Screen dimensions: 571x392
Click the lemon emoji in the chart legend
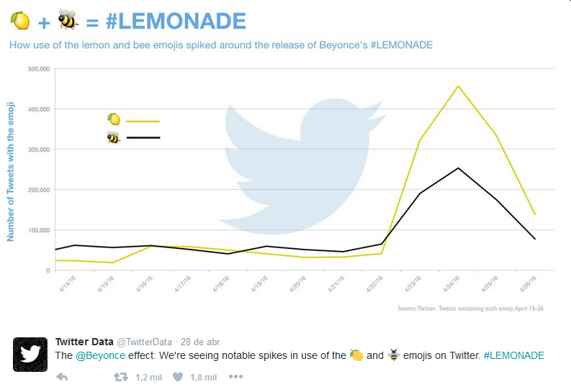point(113,119)
